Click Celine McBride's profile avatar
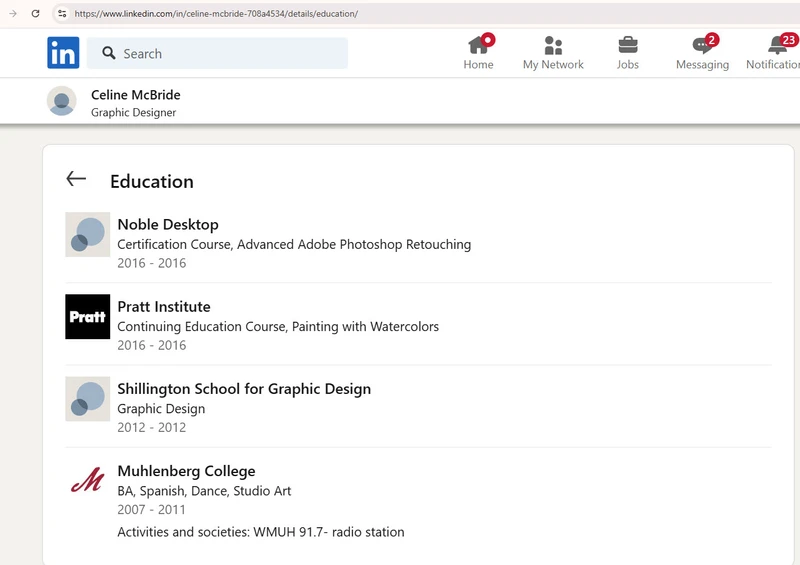The image size is (800, 565). pyautogui.click(x=62, y=101)
